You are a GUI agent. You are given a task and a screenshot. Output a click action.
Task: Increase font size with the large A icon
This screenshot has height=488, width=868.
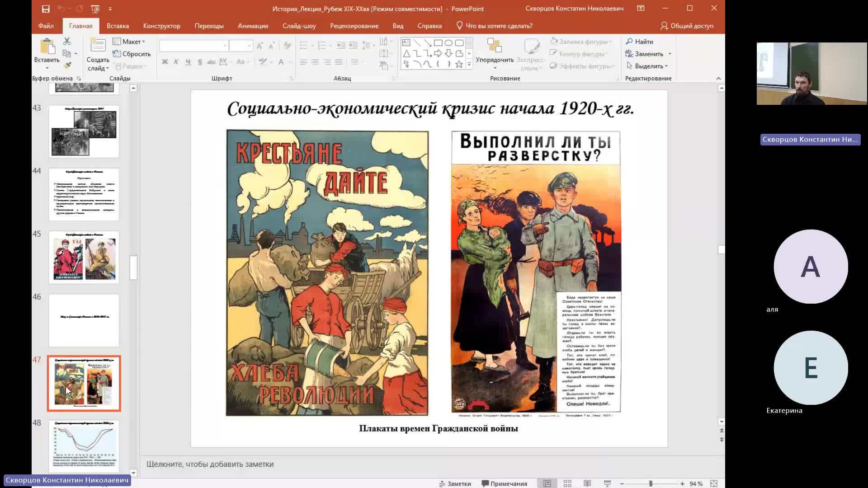(x=259, y=46)
